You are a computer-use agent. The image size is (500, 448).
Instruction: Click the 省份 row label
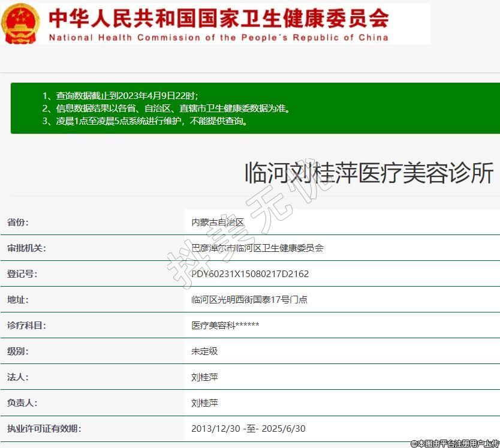pyautogui.click(x=18, y=223)
